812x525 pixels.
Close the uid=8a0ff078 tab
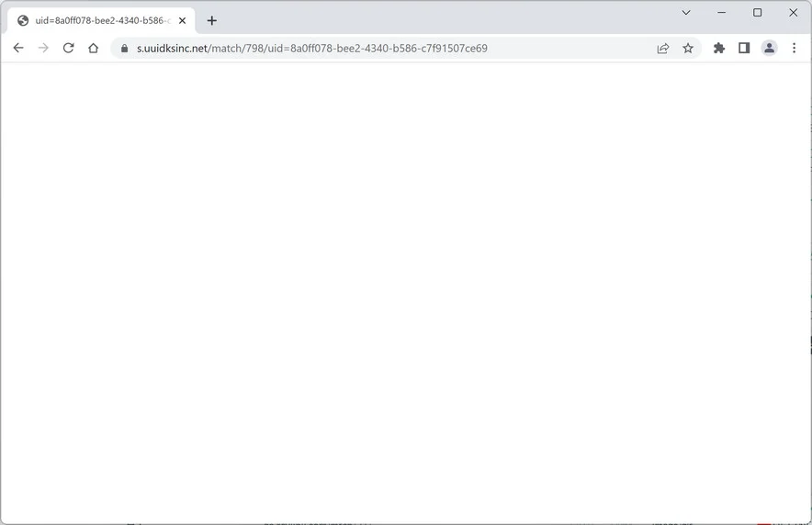pos(182,21)
